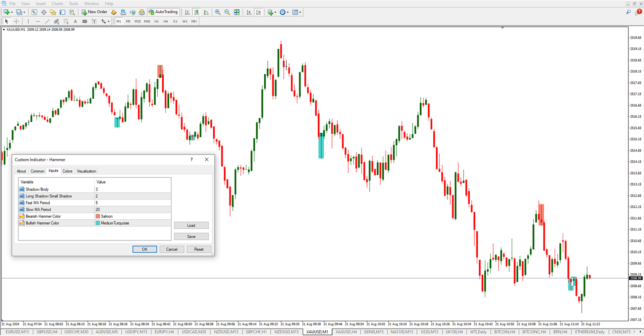Select the Slow MA Period value field
This screenshot has width=644, height=336.
pos(132,209)
